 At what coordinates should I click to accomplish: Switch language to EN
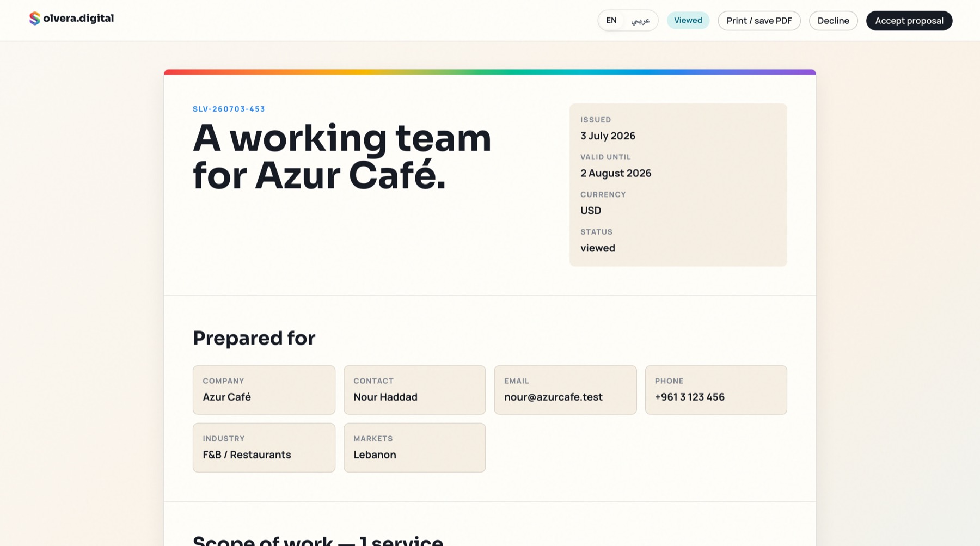(x=611, y=21)
